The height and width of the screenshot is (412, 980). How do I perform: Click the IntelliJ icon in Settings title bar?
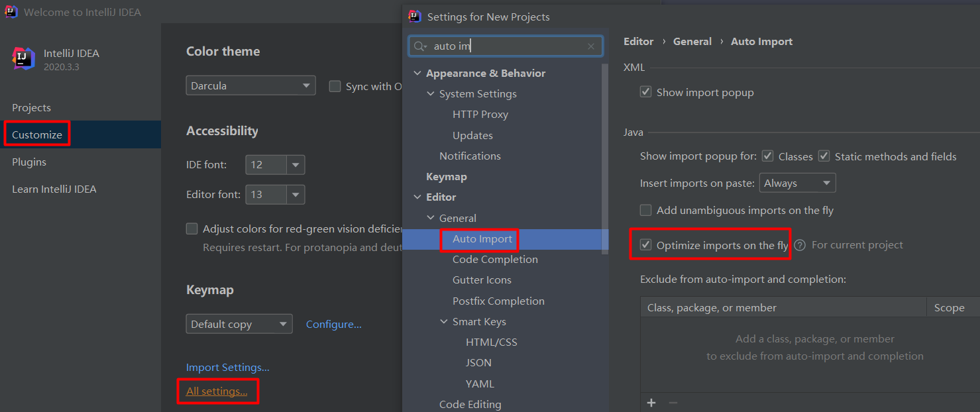tap(415, 16)
